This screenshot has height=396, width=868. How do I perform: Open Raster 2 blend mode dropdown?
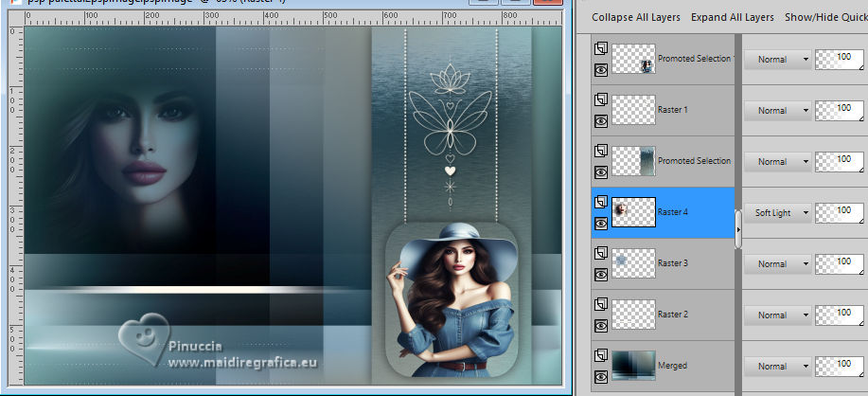point(777,315)
